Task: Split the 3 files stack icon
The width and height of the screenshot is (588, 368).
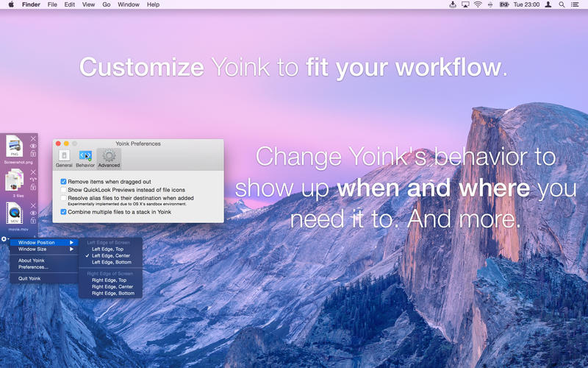Action: [x=33, y=180]
